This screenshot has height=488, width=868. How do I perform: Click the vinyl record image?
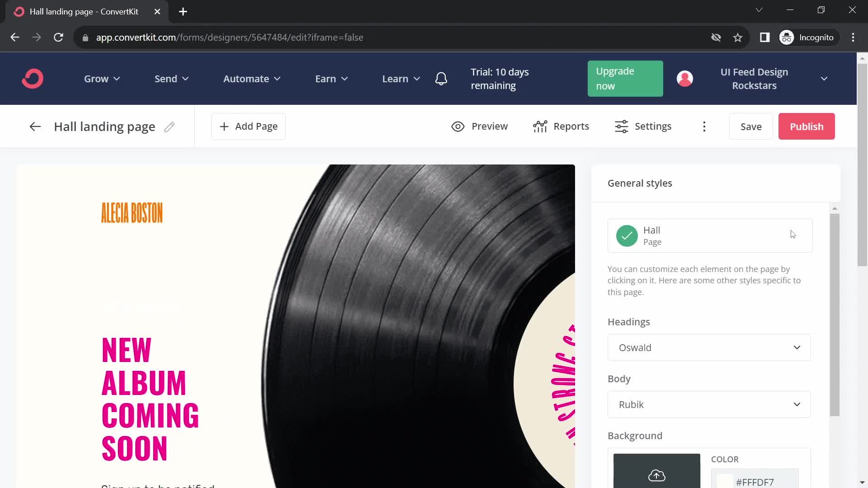click(418, 325)
